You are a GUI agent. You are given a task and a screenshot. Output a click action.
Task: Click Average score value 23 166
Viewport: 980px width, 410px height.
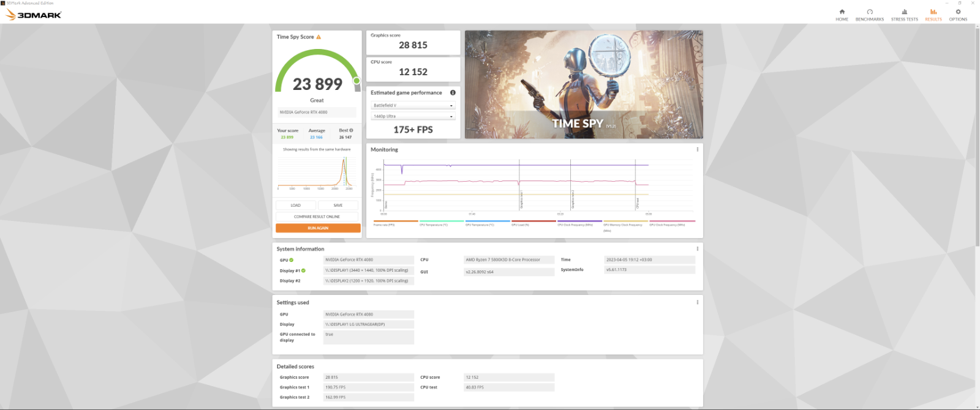pos(316,137)
